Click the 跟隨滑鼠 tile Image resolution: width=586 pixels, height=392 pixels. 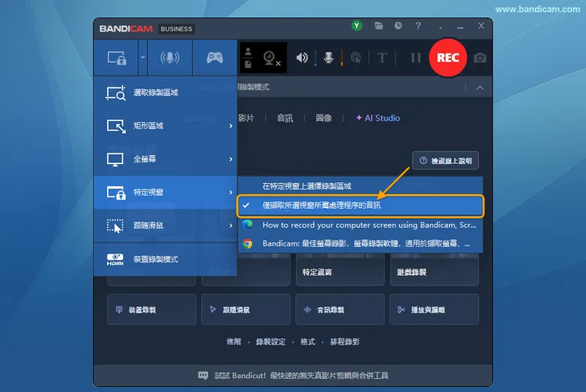click(x=245, y=309)
